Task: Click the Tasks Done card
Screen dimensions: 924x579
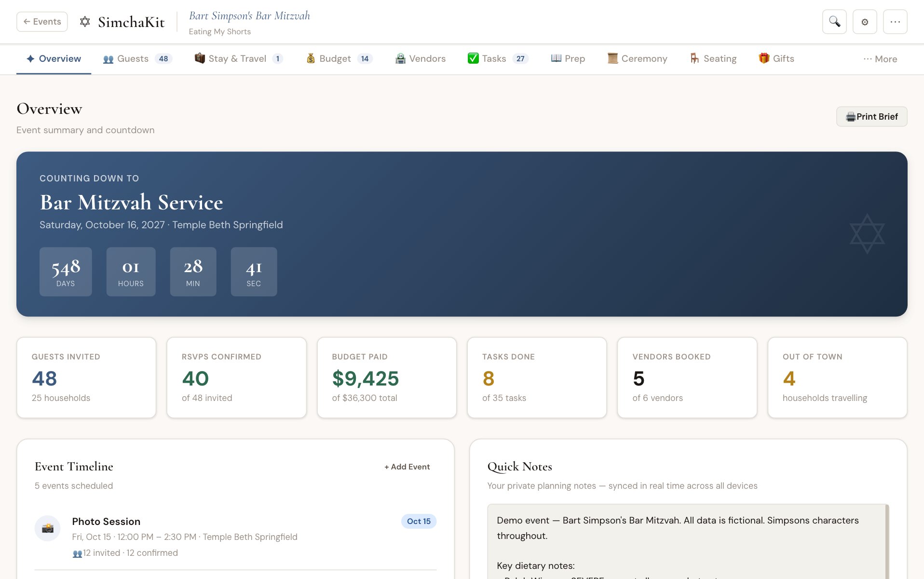Action: tap(537, 377)
